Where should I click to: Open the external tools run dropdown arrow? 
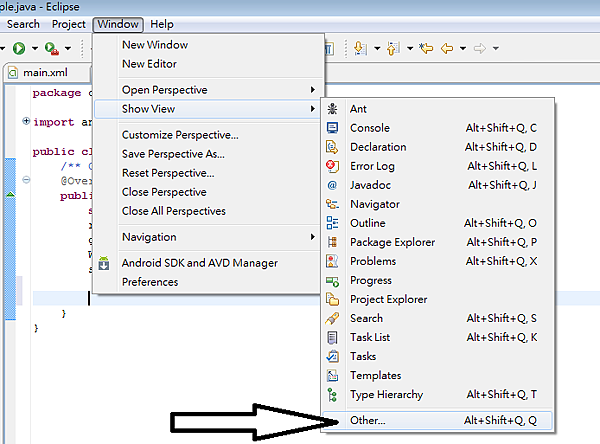[68, 48]
